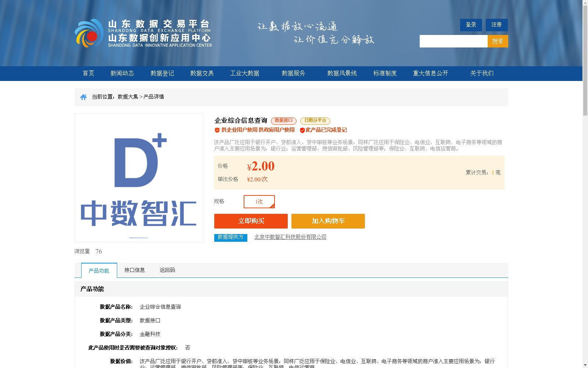Open the 数据服务 menu item
This screenshot has height=368, width=588.
tap(293, 73)
